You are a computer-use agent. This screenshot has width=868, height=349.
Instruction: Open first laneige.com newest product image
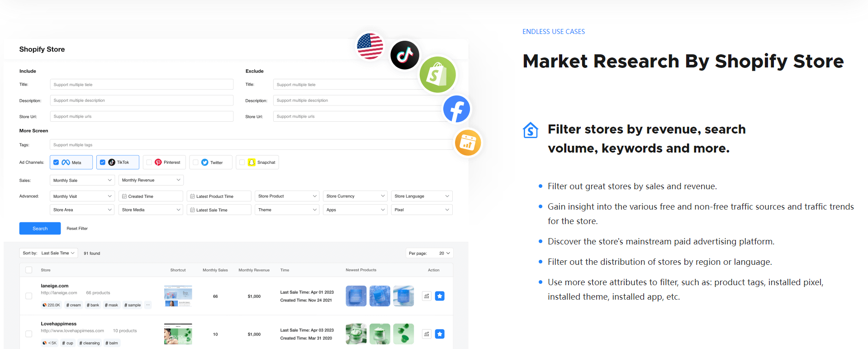(x=356, y=296)
